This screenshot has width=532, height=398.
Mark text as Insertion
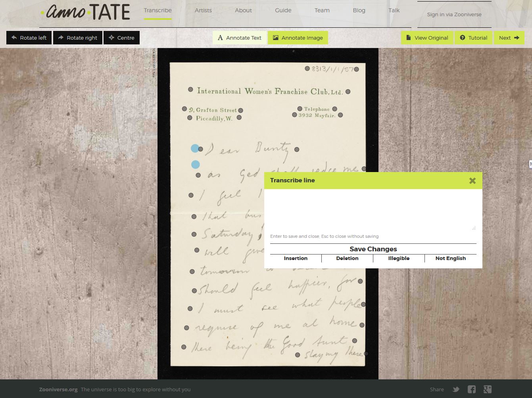tap(296, 258)
